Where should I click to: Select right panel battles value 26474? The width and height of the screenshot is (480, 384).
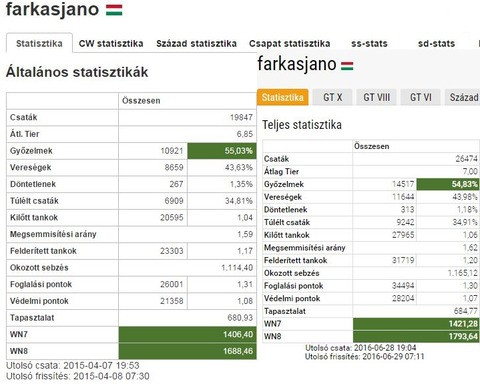pos(466,159)
